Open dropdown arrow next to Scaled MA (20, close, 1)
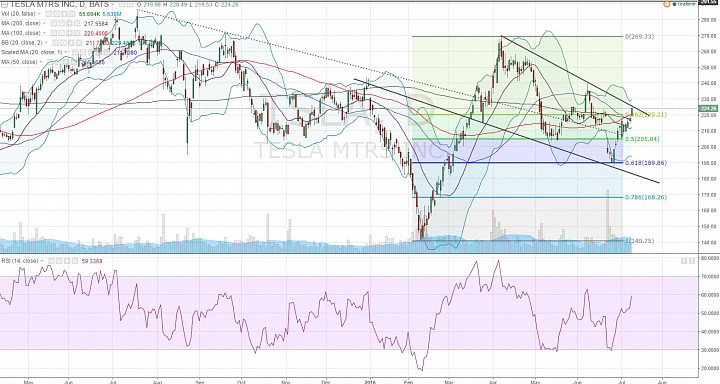 tap(66, 52)
